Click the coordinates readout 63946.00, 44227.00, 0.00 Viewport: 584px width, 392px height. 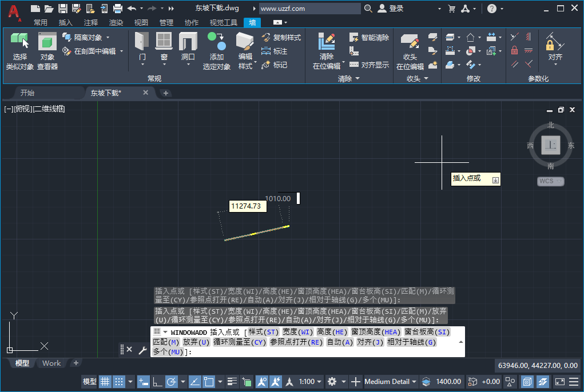[x=538, y=366]
